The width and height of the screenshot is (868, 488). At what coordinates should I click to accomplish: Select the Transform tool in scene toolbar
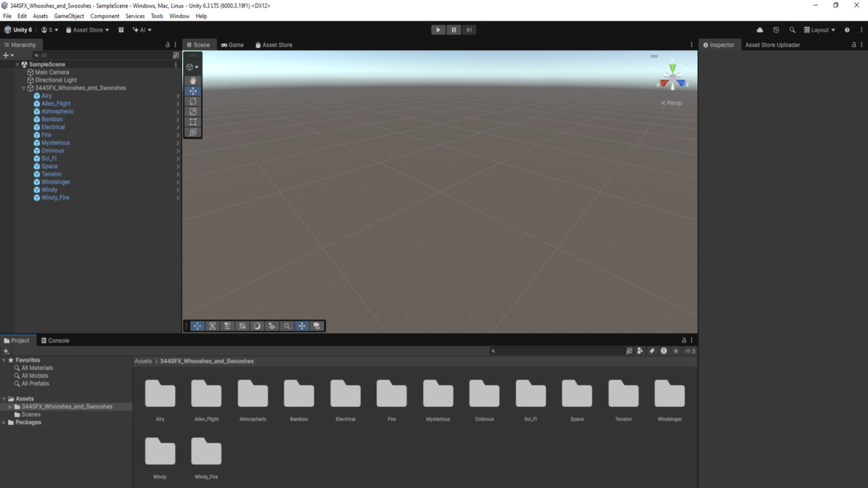tap(193, 132)
